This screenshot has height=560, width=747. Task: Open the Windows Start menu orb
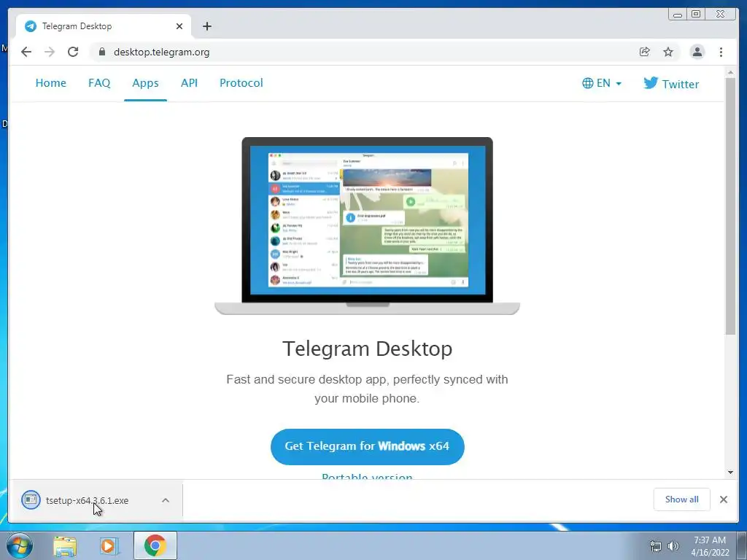tap(20, 545)
